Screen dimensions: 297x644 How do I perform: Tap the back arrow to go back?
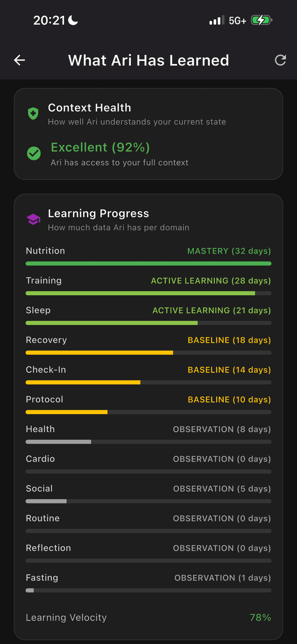tap(19, 60)
